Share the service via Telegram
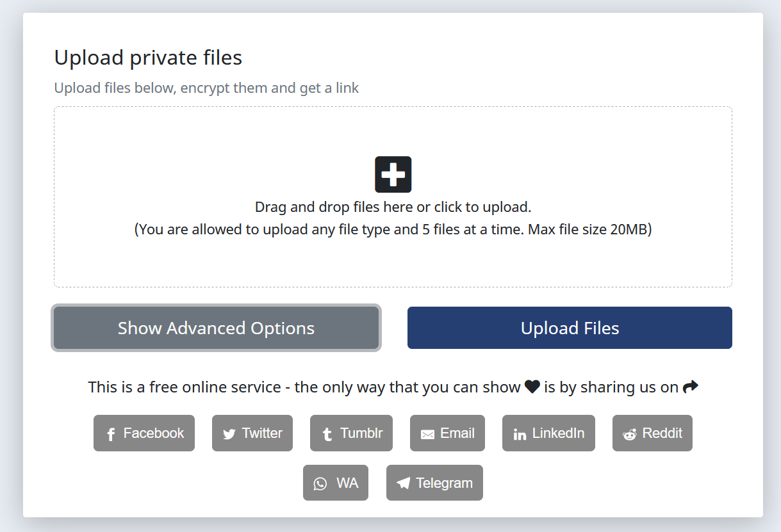This screenshot has height=532, width=781. 434,483
